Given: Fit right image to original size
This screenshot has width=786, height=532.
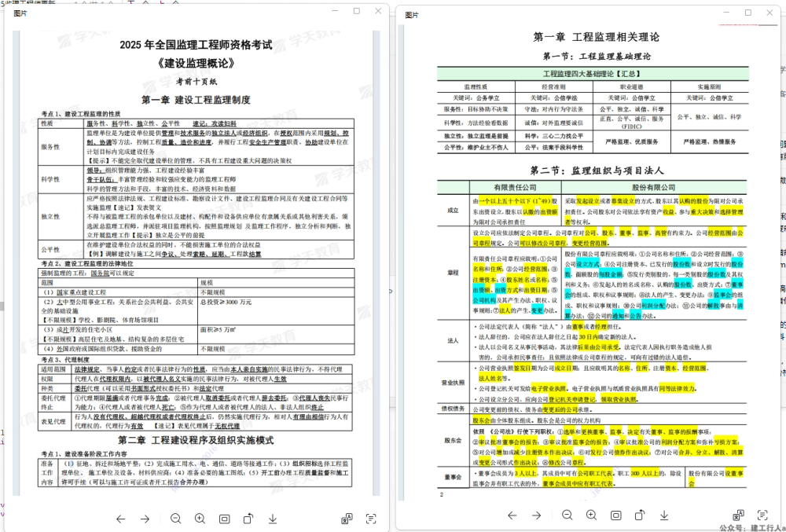Looking at the screenshot, I should pos(615,515).
